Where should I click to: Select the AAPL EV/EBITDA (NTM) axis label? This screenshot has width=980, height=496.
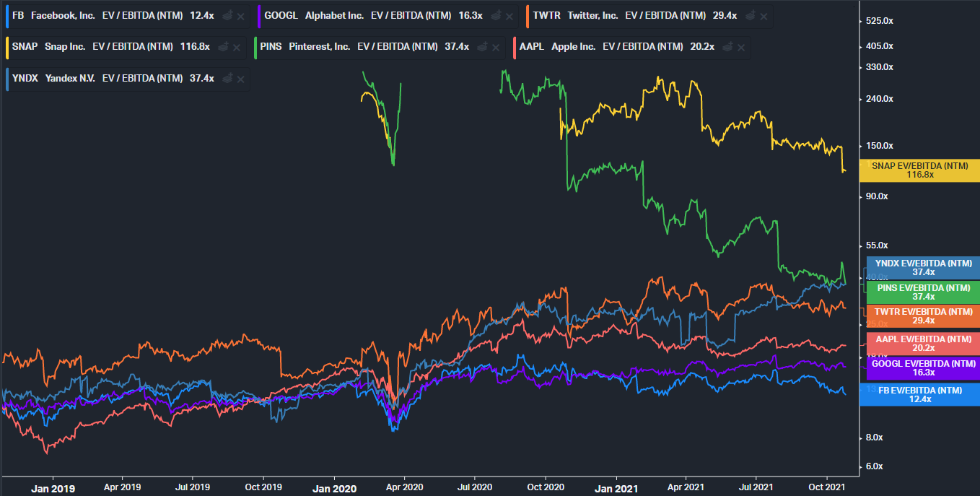pyautogui.click(x=923, y=344)
